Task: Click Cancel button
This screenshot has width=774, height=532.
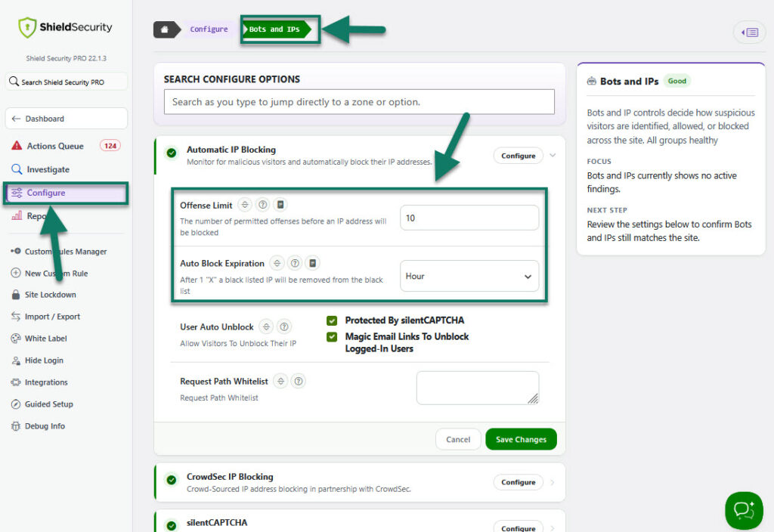Action: click(x=458, y=439)
